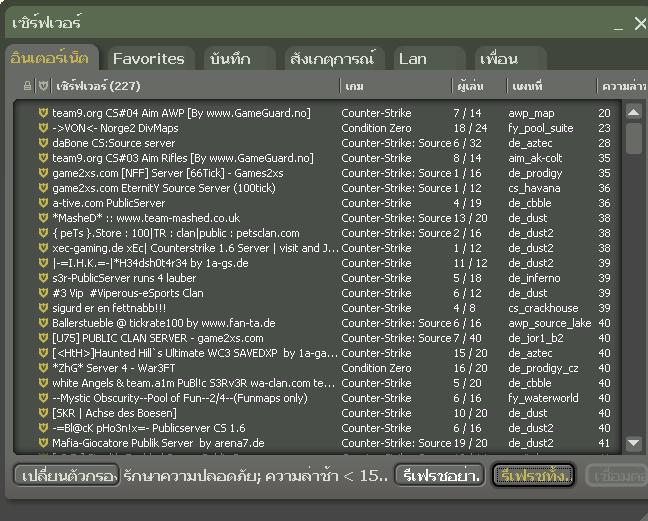Click shield icon beside xec-gaming.de server

pyautogui.click(x=43, y=248)
